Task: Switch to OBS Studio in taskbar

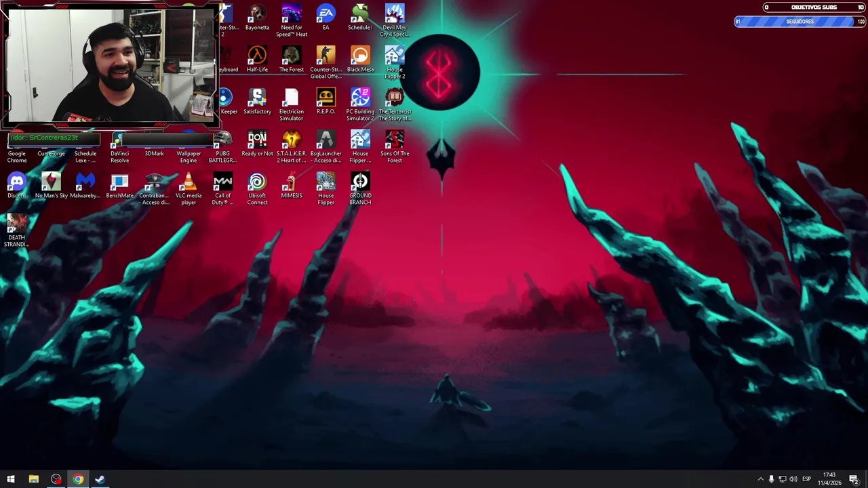Action: tap(56, 479)
